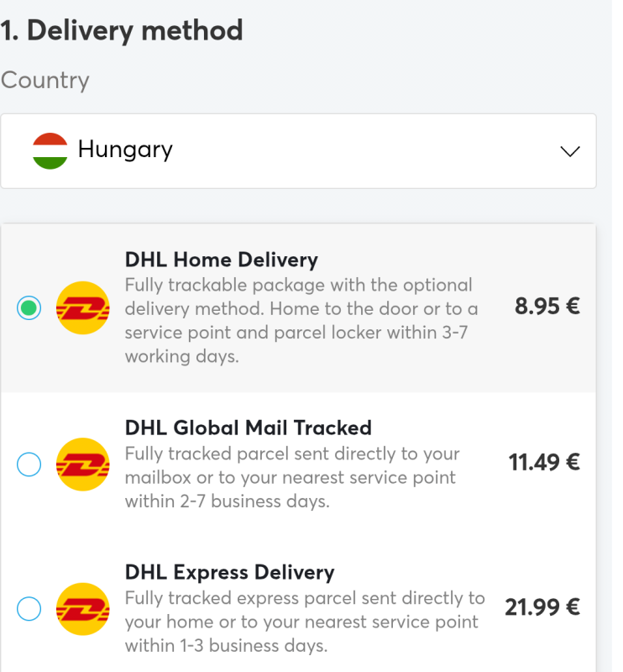The width and height of the screenshot is (623, 672).
Task: Select the DHL Global Mail Tracked radio button
Action: [29, 465]
